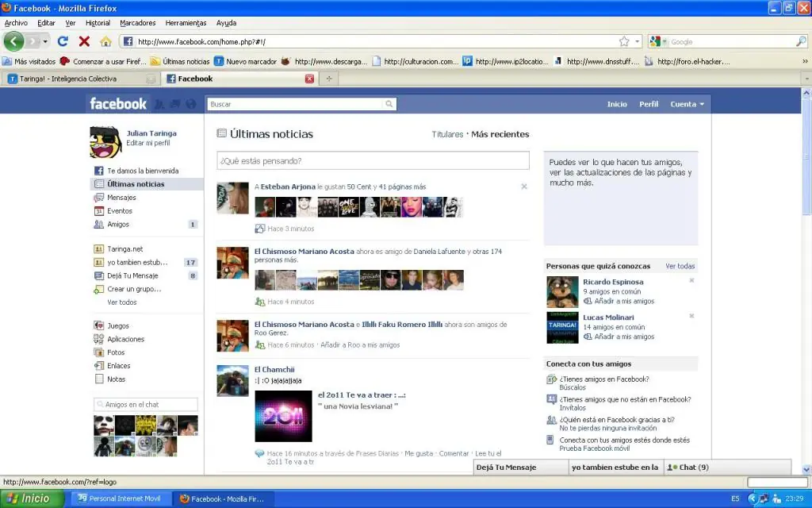Click the Buscar search magnifier button
This screenshot has height=508, width=812.
389,104
